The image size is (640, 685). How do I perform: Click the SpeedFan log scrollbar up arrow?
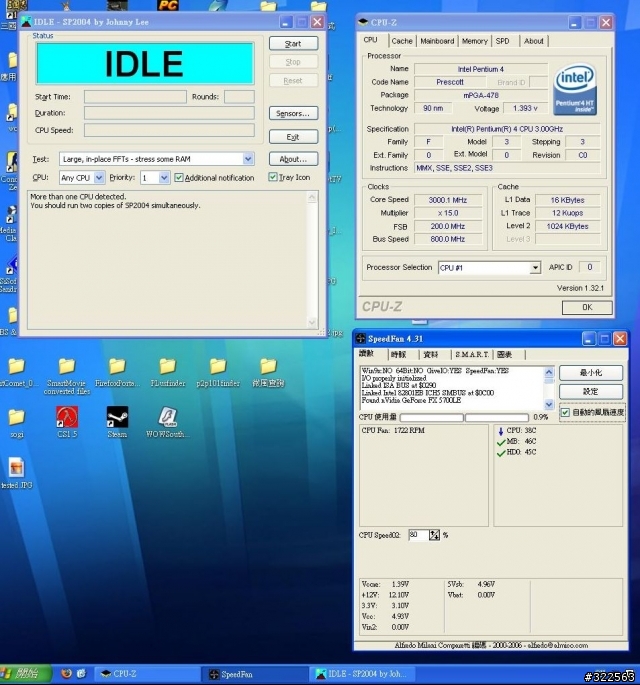coord(549,372)
